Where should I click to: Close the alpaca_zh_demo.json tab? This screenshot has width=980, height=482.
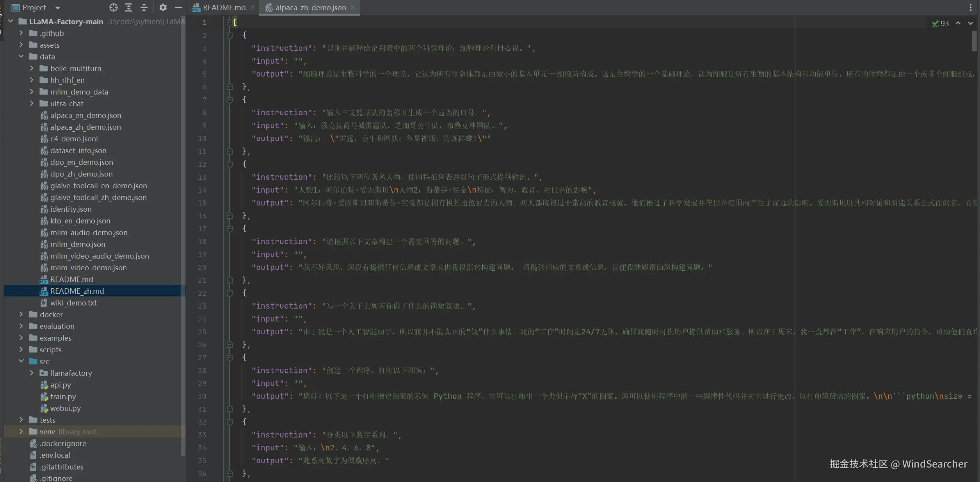coord(353,7)
